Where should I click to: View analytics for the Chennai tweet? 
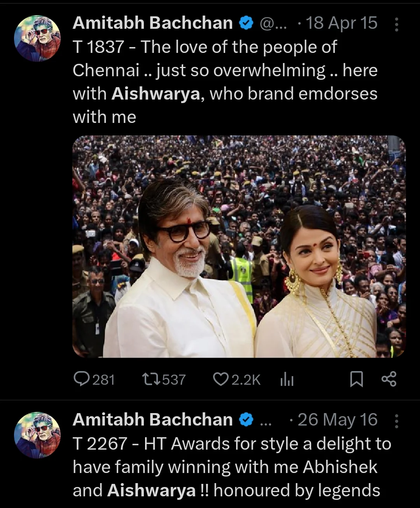[287, 379]
